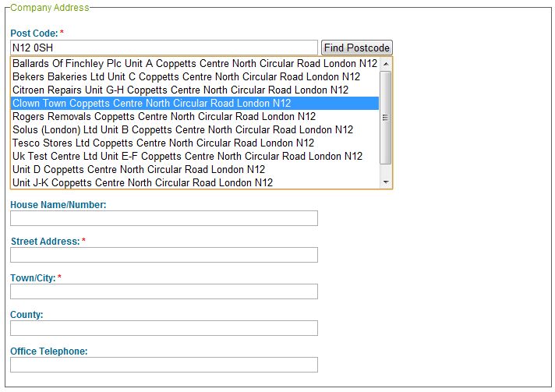This screenshot has width=555, height=392.
Task: Select Ballards Of Finchley Plc address
Action: click(x=195, y=64)
